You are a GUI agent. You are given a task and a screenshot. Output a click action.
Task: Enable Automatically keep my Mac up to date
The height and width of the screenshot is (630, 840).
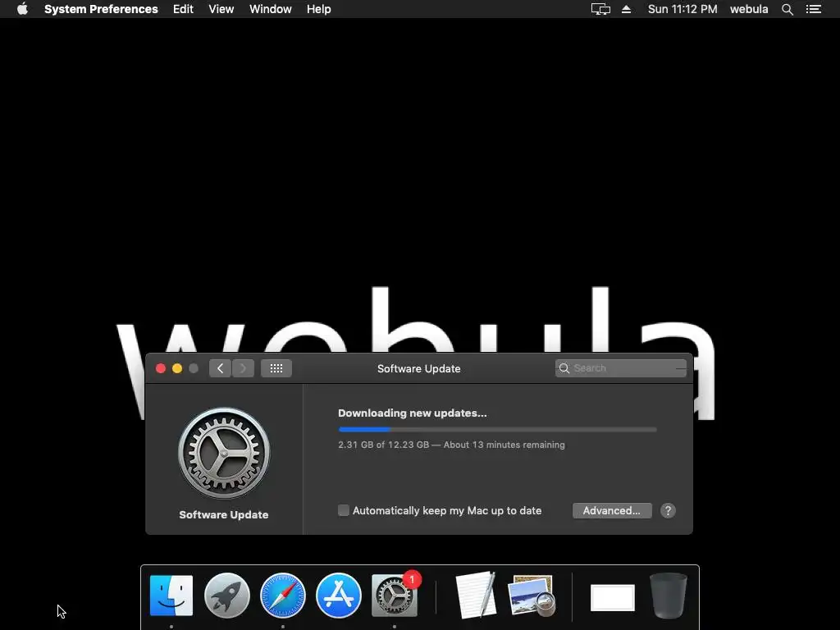[x=344, y=510]
